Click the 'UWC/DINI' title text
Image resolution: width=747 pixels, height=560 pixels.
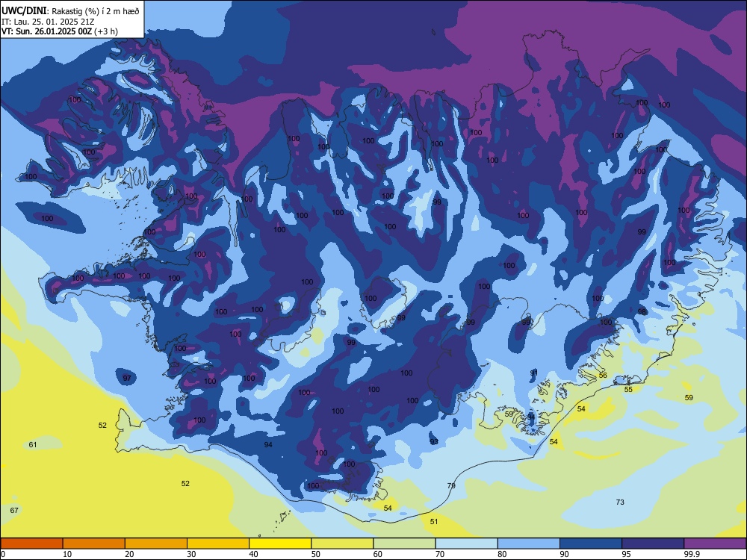click(25, 10)
